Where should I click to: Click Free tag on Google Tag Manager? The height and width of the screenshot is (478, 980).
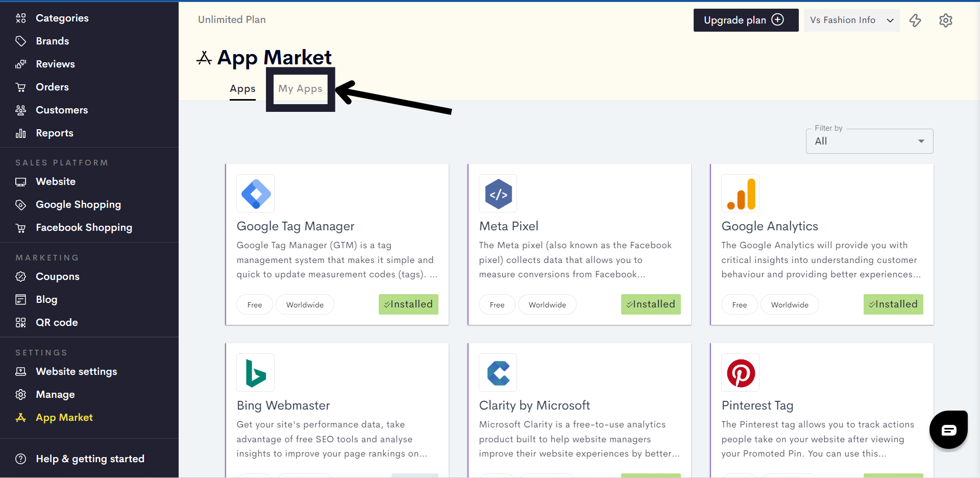(255, 305)
